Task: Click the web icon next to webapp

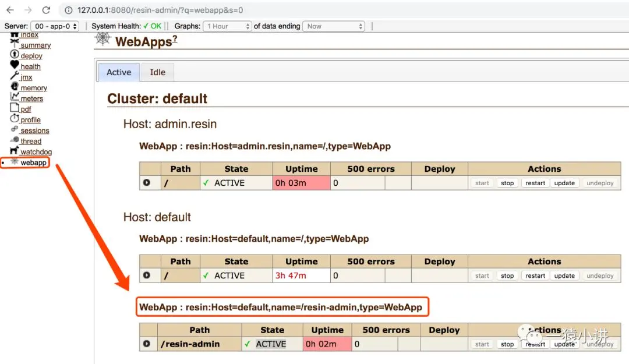Action: point(15,161)
